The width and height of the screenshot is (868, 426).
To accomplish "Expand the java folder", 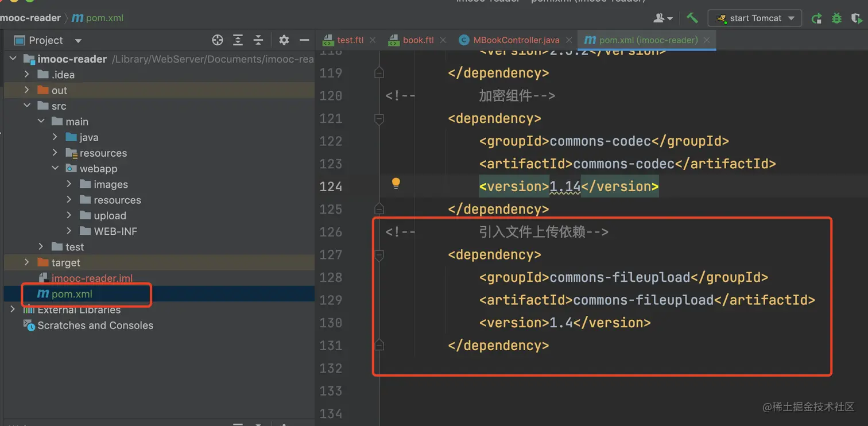I will point(55,137).
